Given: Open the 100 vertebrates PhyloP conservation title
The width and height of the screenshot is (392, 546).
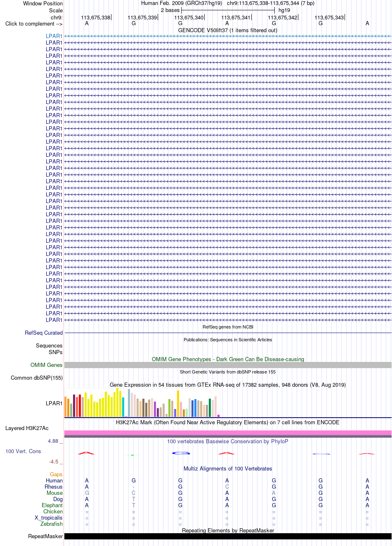Looking at the screenshot, I should pyautogui.click(x=228, y=442).
